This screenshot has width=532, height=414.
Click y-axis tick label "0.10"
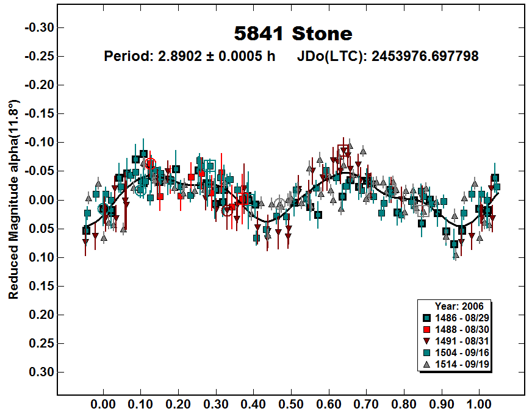41,257
